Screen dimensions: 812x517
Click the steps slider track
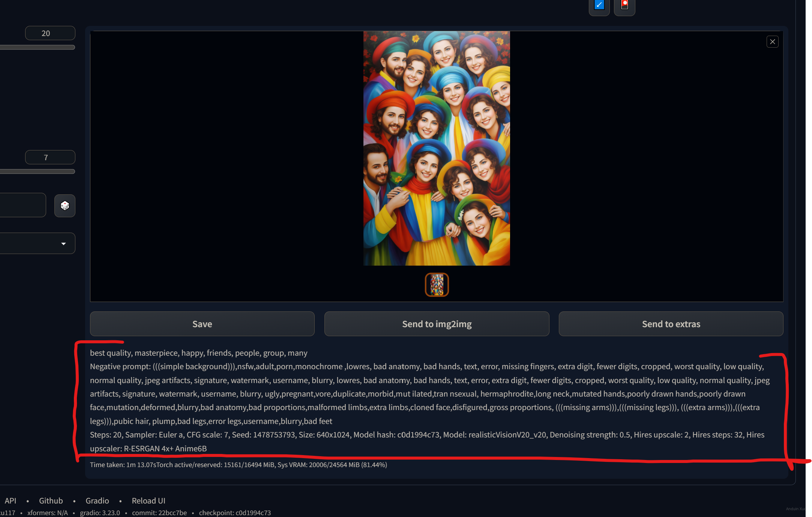coord(38,48)
